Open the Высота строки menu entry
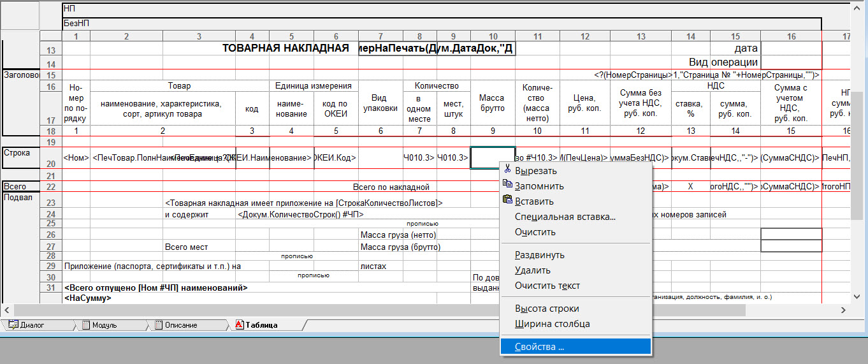Image resolution: width=868 pixels, height=364 pixels. click(575, 309)
